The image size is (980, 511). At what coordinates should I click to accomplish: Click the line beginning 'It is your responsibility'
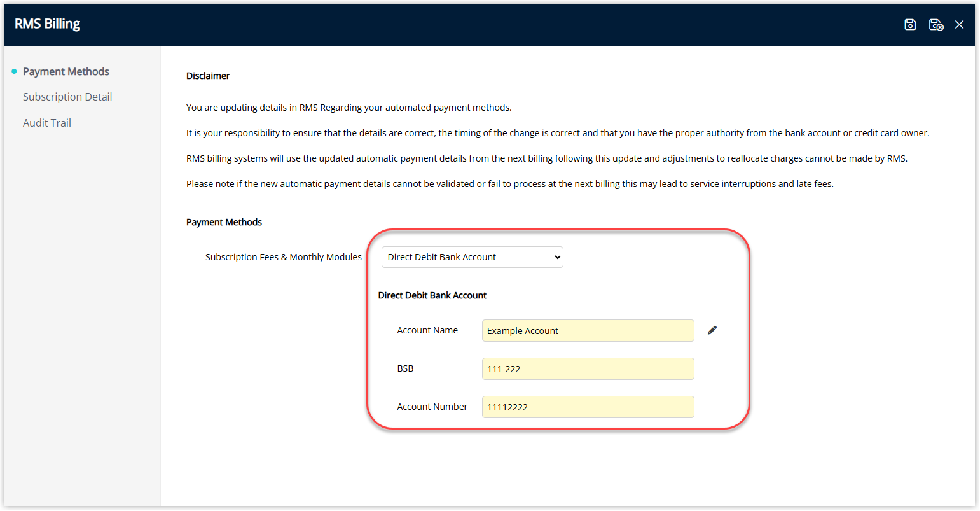pyautogui.click(x=558, y=133)
